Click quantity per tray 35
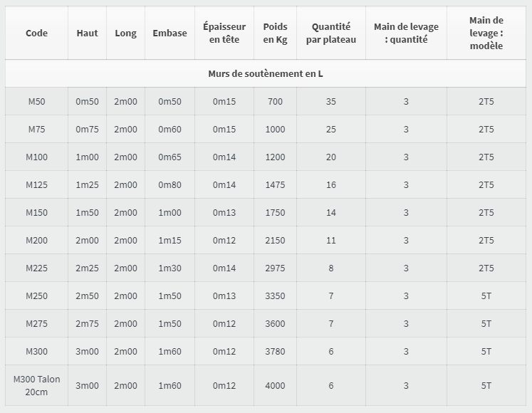532x413 pixels. 330,101
